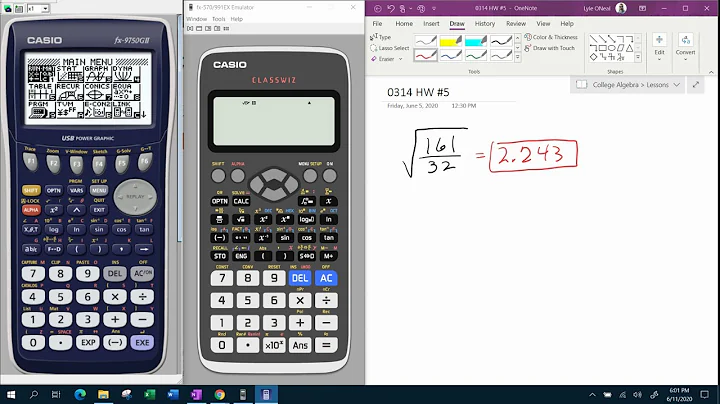Select the yellow highlighter pen
The height and width of the screenshot is (404, 720).
tap(450, 41)
